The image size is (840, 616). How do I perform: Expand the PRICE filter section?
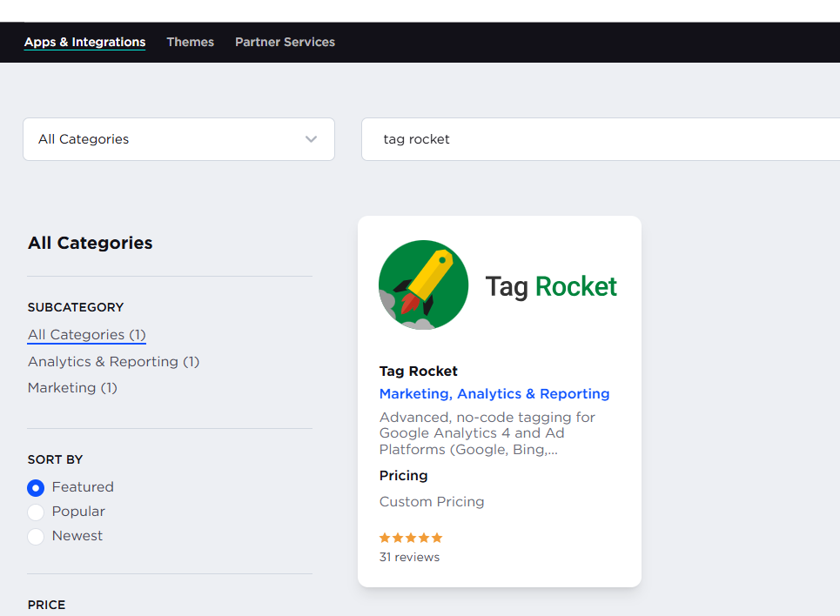click(46, 605)
